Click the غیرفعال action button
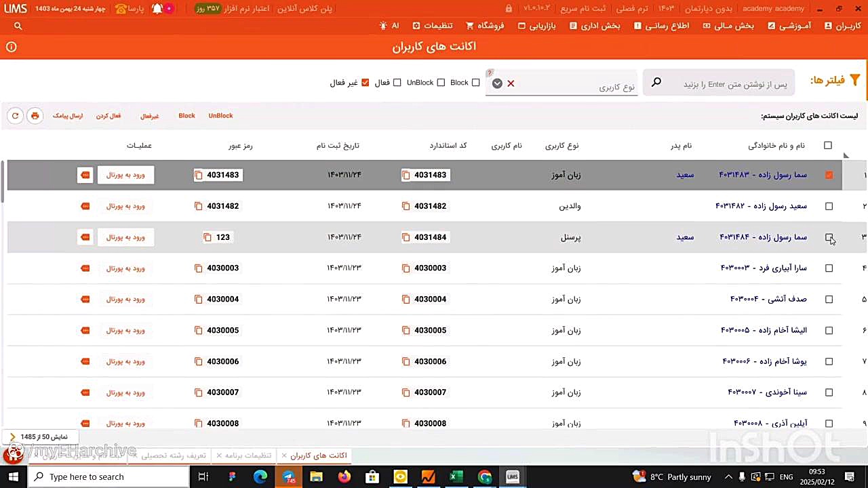The height and width of the screenshot is (488, 868). [150, 116]
